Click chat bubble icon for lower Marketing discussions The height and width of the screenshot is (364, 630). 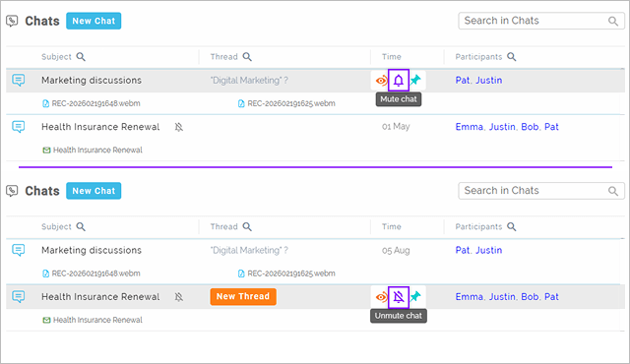point(19,250)
